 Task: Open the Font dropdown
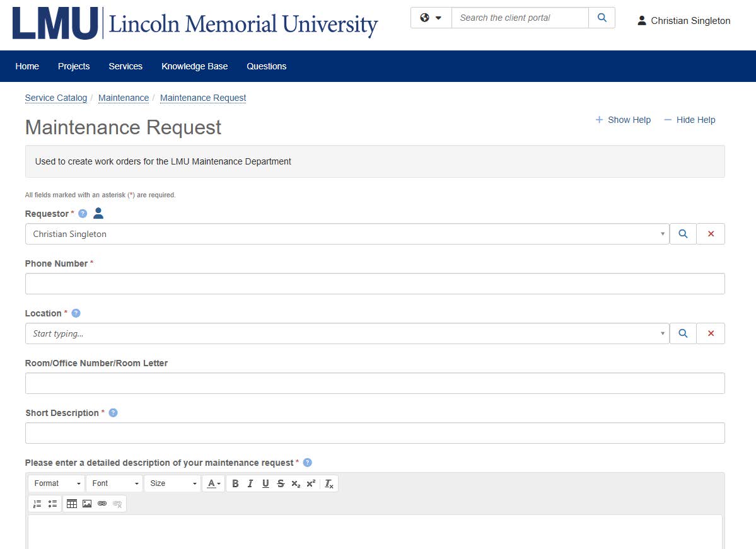(x=113, y=483)
